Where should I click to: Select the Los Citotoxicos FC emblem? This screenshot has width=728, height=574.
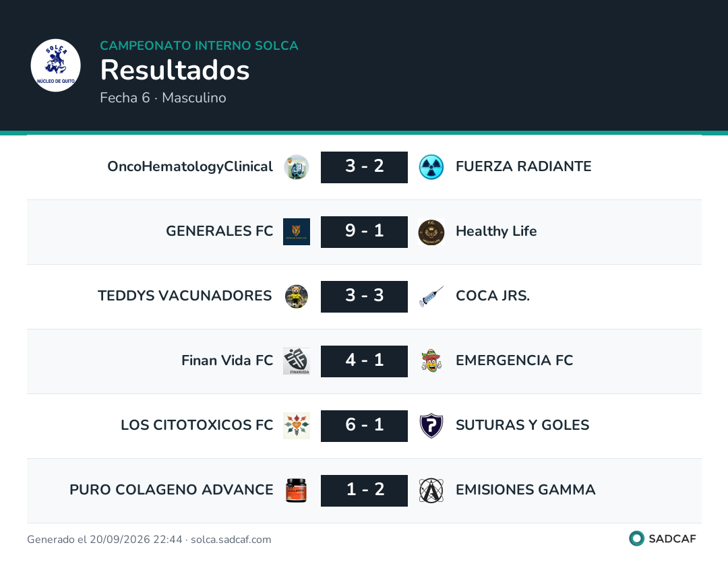pos(297,426)
